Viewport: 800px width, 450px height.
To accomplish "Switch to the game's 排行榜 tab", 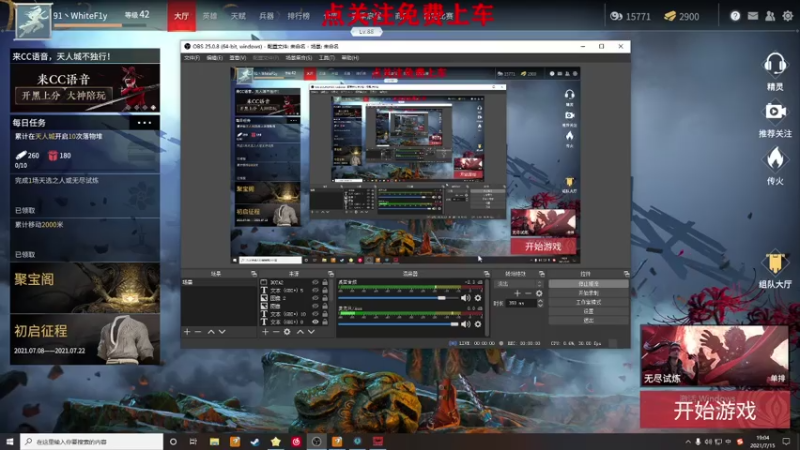I will click(x=298, y=16).
